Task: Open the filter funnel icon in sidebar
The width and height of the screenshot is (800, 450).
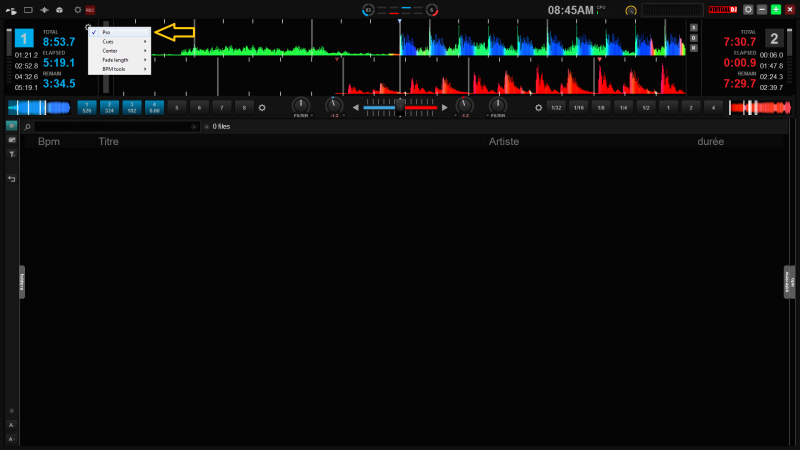Action: (11, 154)
